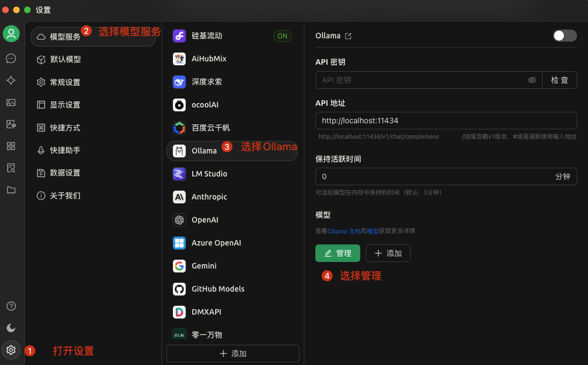Toggle dark mode moon icon
588x365 pixels.
pos(11,328)
